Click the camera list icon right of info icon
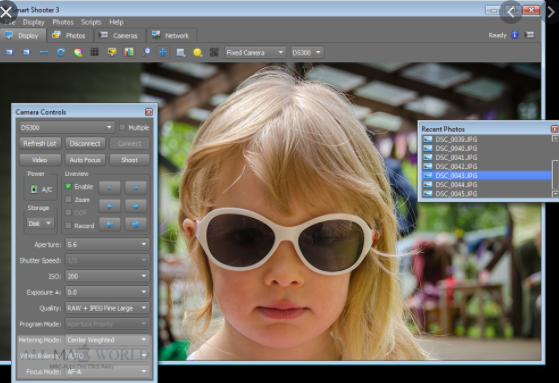Image resolution: width=559 pixels, height=383 pixels. click(530, 35)
